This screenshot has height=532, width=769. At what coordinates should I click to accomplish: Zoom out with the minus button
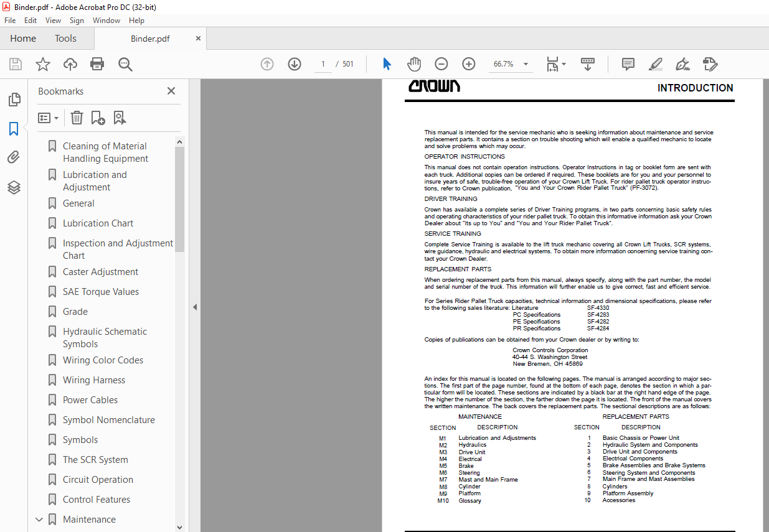pos(441,64)
